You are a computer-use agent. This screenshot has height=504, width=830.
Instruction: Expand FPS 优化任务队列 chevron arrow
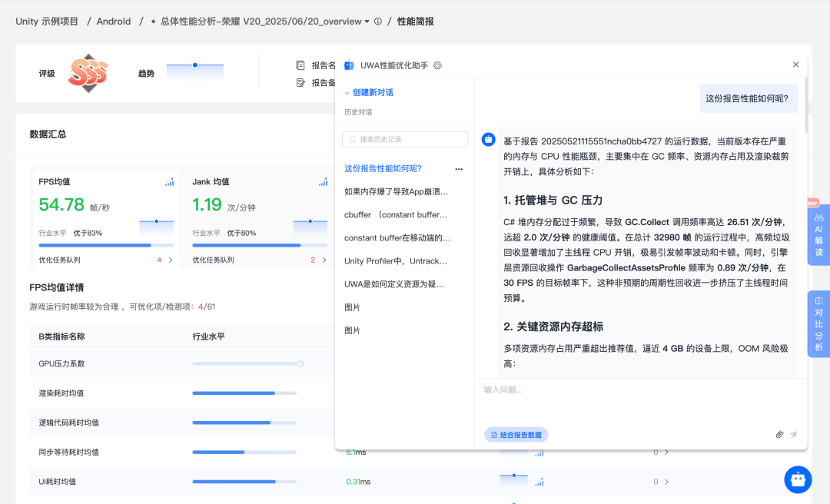pos(171,260)
